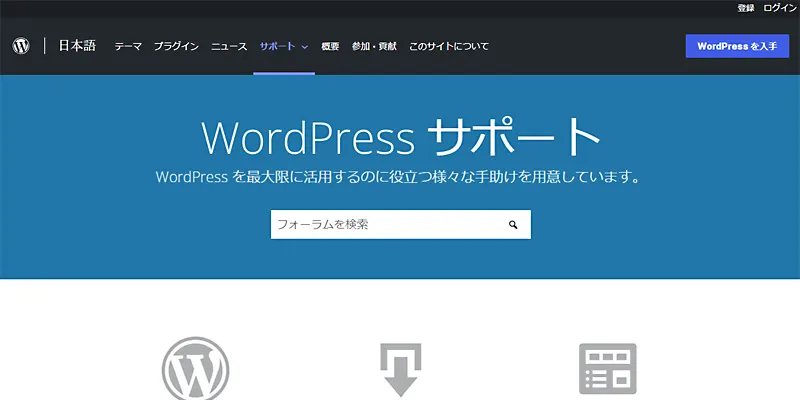
Task: Click the WordPress logo in the header
Action: (x=22, y=46)
